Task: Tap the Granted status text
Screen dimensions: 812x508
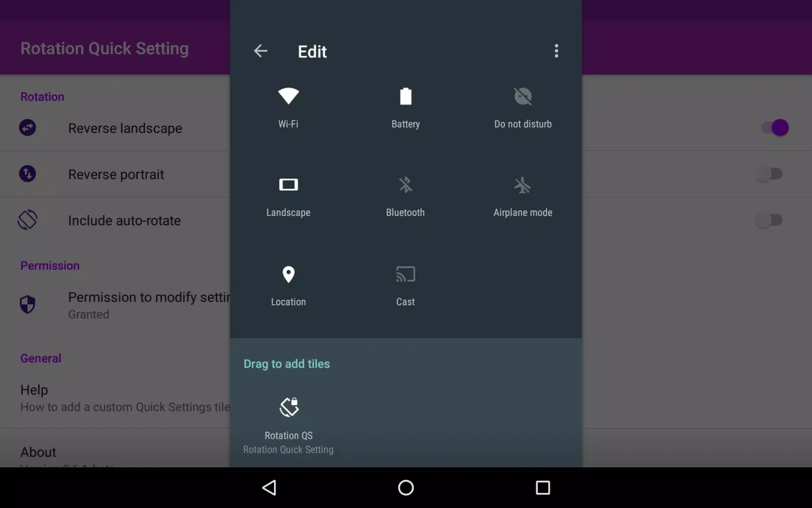Action: coord(89,314)
